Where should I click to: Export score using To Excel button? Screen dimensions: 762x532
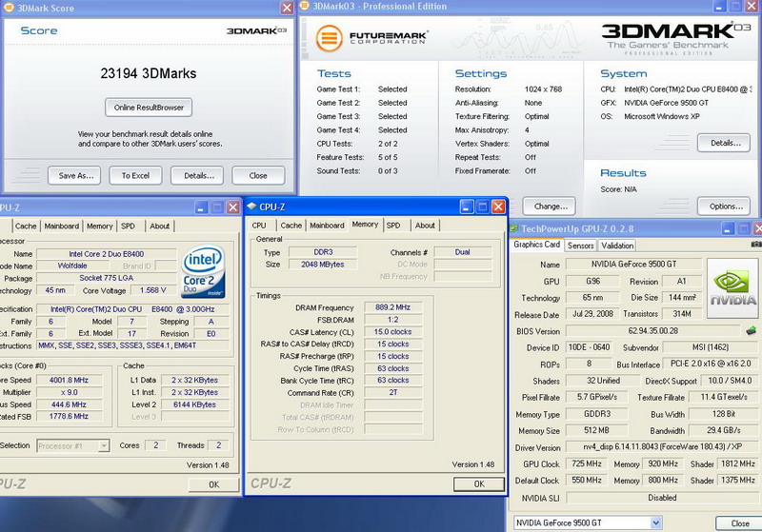[135, 176]
